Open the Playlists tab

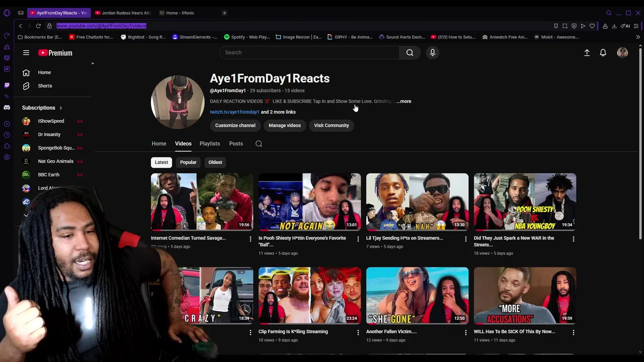pyautogui.click(x=210, y=144)
